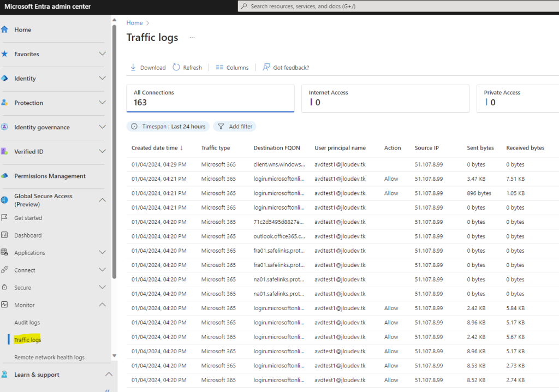
Task: Click the Destination FQDN column header
Action: [277, 148]
